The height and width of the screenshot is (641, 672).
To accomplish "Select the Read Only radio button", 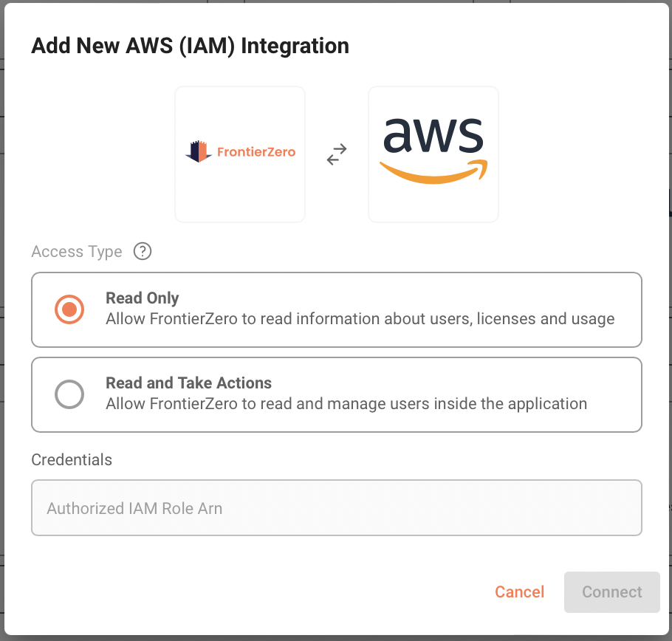I will click(69, 309).
